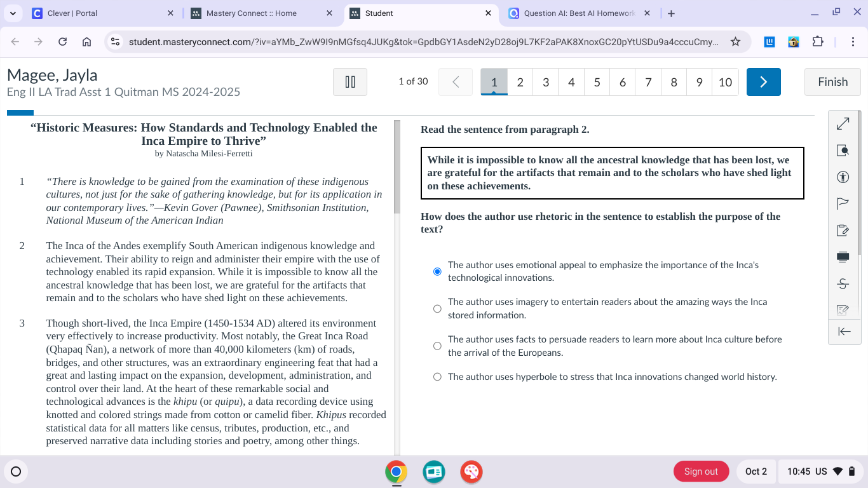Bookmark this page with star icon
868x488 pixels.
[735, 42]
